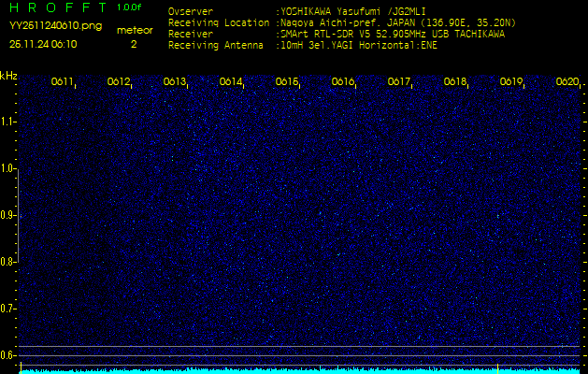588x374 pixels.
Task: Click the 1.1 frequency axis label
Action: (x=8, y=122)
